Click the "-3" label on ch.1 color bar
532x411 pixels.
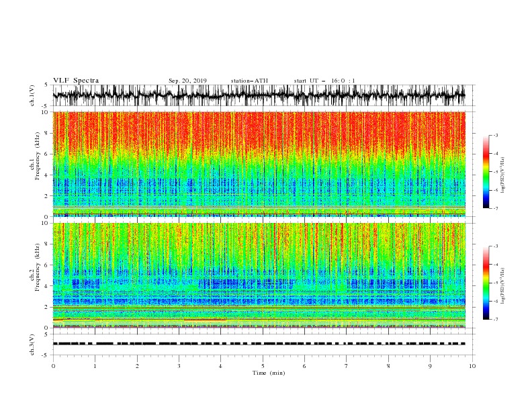coord(495,135)
